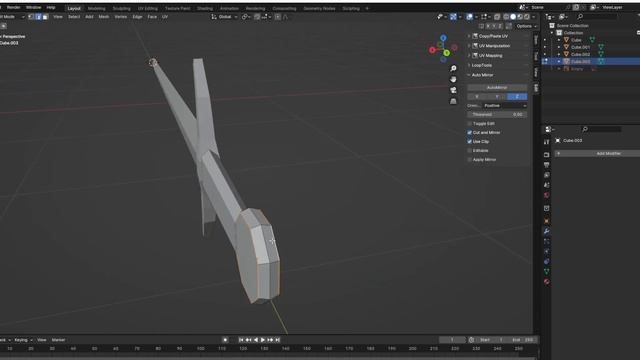This screenshot has width=640, height=360.
Task: Uncheck the Use Clip checkbox
Action: 469,142
